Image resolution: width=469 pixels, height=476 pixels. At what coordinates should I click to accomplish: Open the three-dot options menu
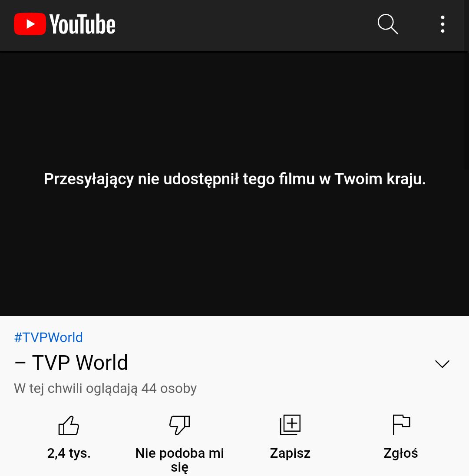pyautogui.click(x=443, y=24)
